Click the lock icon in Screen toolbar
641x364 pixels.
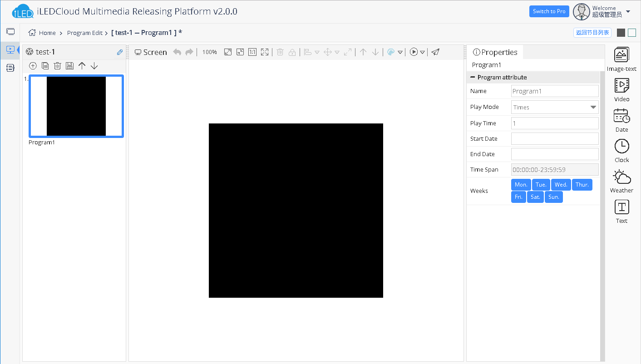pos(292,52)
